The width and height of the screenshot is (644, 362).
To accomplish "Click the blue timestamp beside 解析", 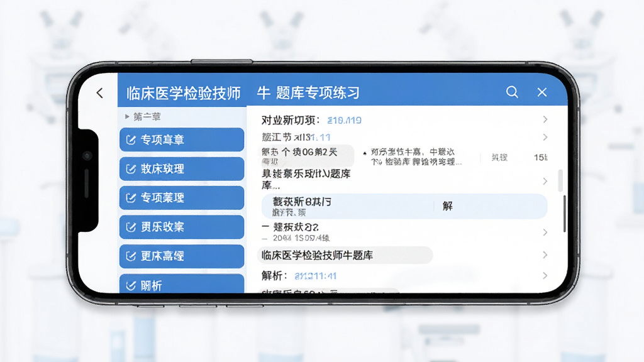I will pyautogui.click(x=316, y=277).
